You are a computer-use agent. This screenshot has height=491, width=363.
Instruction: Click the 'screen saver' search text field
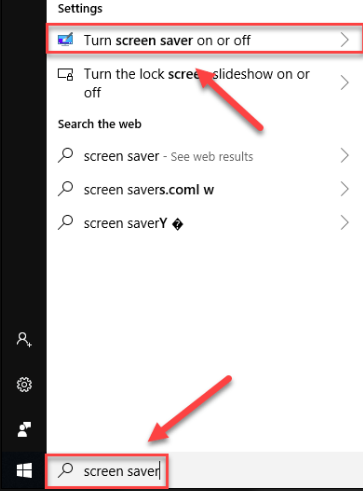(107, 471)
